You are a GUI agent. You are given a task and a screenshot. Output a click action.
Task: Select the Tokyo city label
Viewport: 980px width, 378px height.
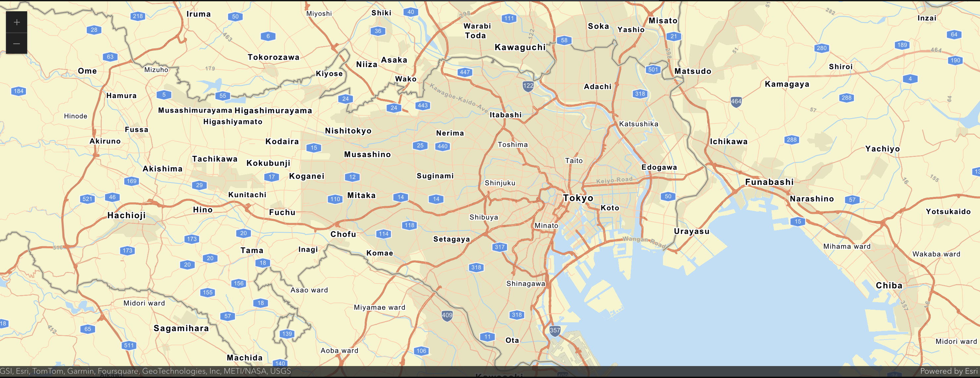pos(578,198)
